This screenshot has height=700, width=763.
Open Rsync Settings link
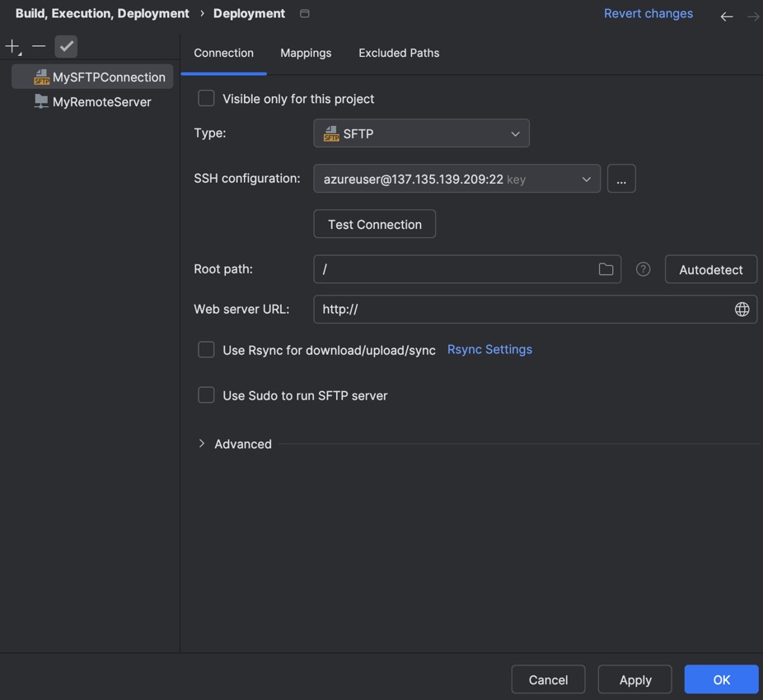pos(489,349)
